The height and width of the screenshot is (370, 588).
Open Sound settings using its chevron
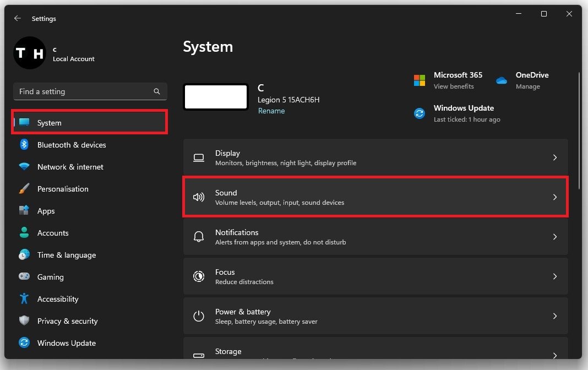tap(554, 197)
